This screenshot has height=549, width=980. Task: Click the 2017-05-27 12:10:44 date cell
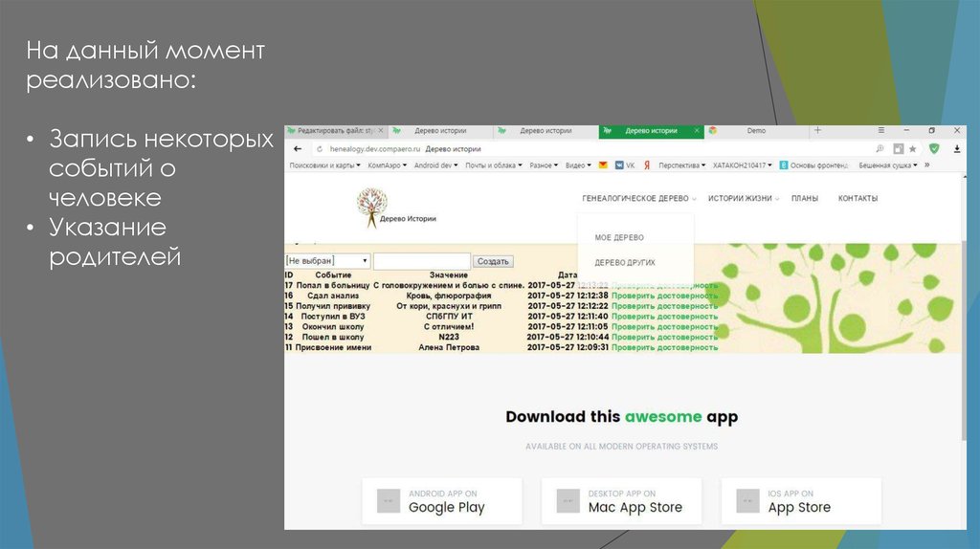click(x=568, y=338)
